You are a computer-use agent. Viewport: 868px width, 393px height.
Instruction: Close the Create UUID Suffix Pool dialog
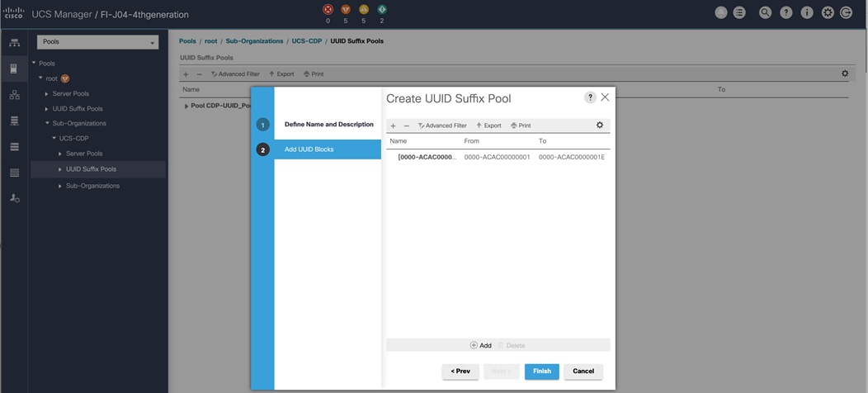(x=605, y=97)
